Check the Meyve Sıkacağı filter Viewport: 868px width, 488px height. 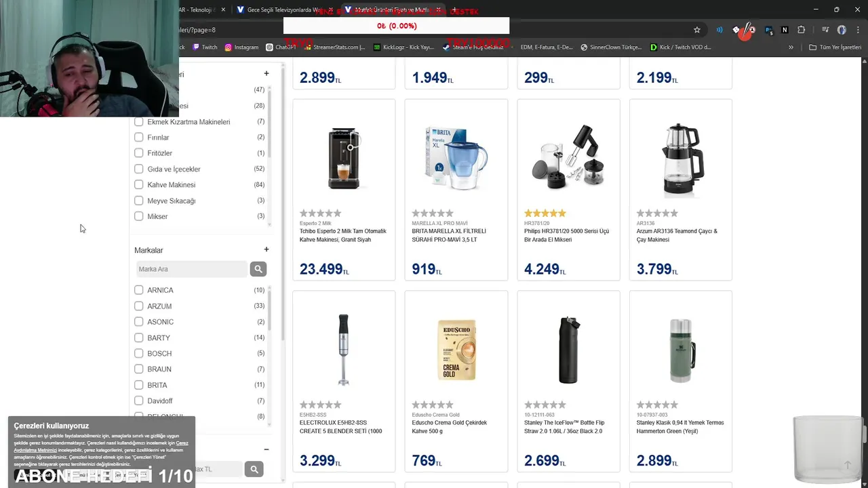pos(138,201)
